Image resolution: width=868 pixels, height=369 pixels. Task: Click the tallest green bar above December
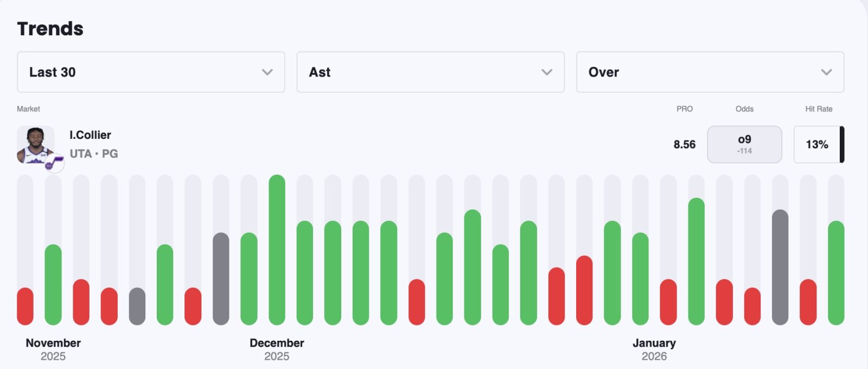tap(277, 250)
